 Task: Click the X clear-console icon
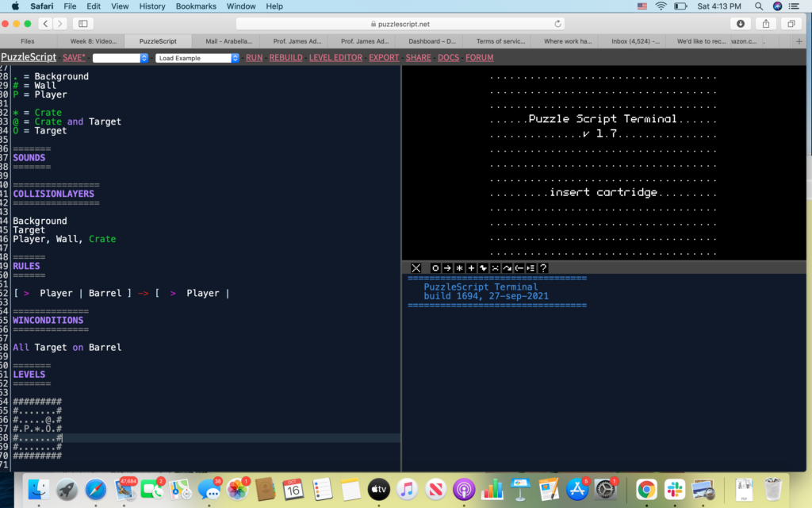416,268
